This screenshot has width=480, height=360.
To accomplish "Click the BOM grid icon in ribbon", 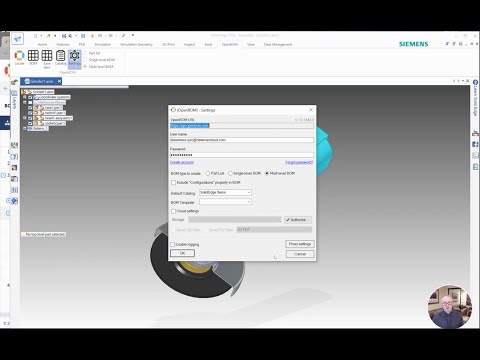I will click(x=33, y=57).
